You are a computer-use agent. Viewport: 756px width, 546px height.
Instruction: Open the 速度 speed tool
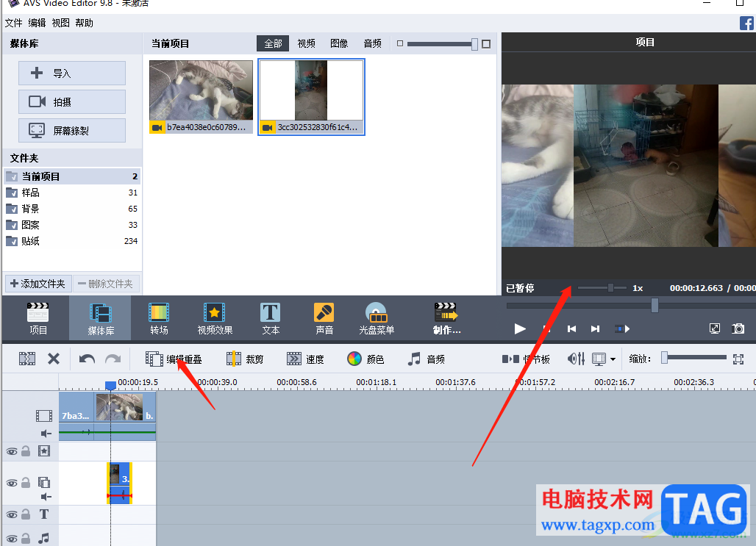coord(305,359)
